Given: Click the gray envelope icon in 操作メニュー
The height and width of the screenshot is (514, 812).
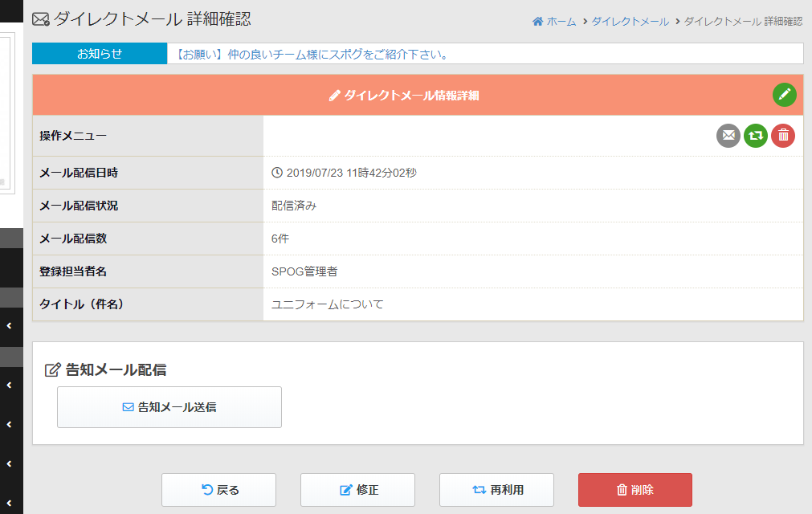Looking at the screenshot, I should coord(728,136).
